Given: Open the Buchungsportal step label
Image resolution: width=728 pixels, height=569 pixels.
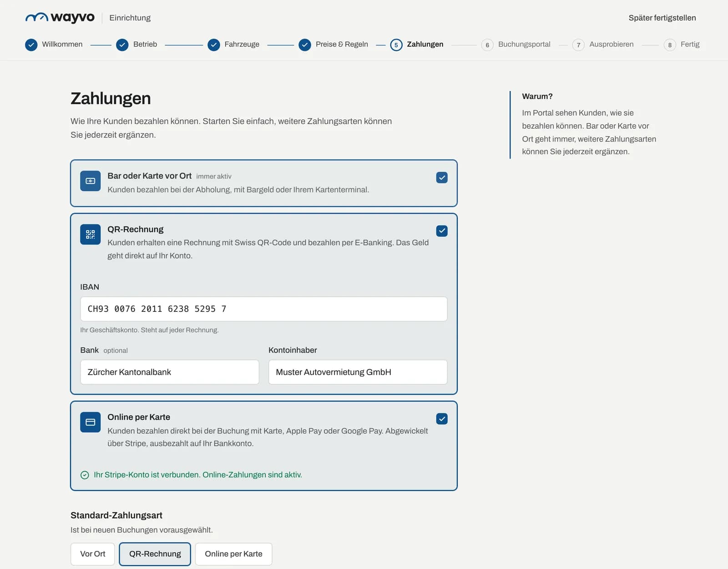Looking at the screenshot, I should (x=524, y=44).
